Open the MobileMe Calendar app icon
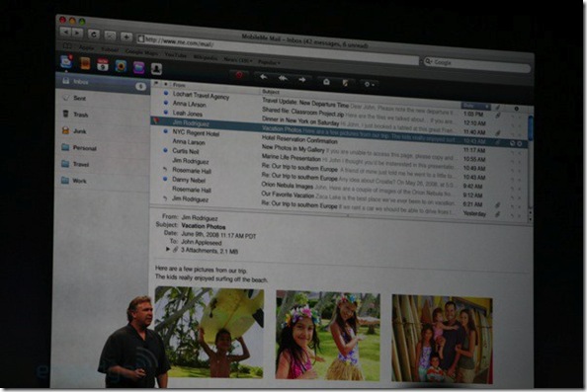587x392 pixels. pyautogui.click(x=103, y=64)
